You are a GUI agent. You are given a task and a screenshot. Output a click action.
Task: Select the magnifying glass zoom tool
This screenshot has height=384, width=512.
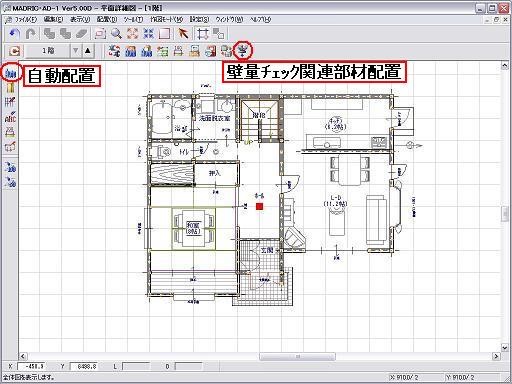pos(116,34)
